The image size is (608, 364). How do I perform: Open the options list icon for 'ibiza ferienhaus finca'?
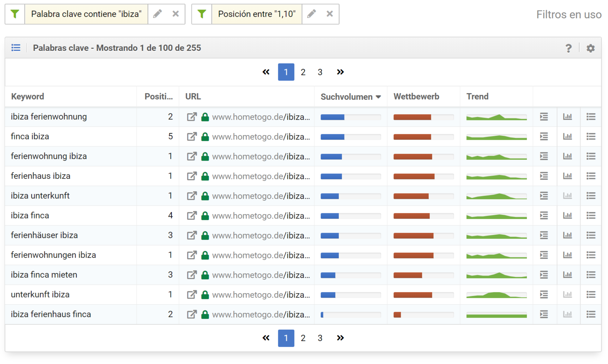pyautogui.click(x=591, y=314)
